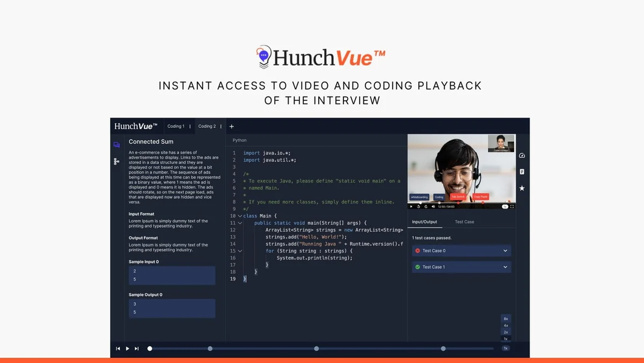Jump to the Copy Paste event label

[481, 197]
